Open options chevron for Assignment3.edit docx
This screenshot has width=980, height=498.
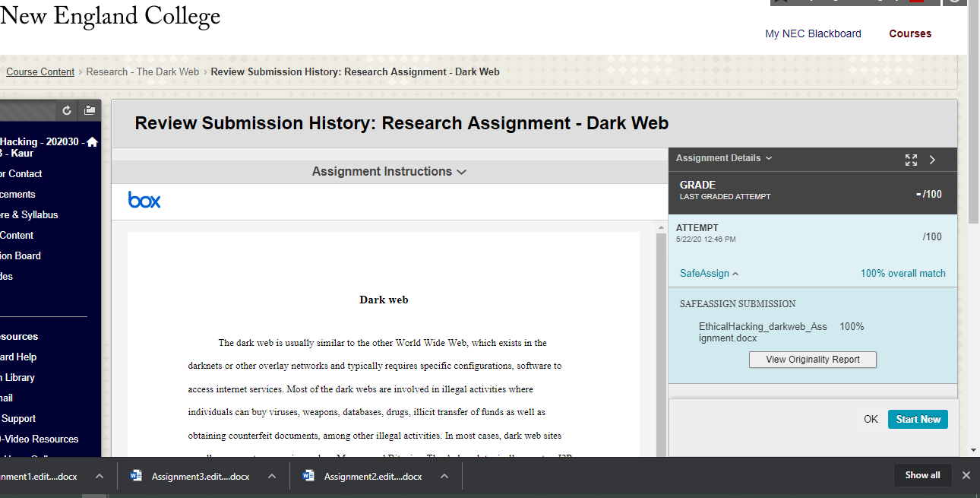(x=271, y=476)
